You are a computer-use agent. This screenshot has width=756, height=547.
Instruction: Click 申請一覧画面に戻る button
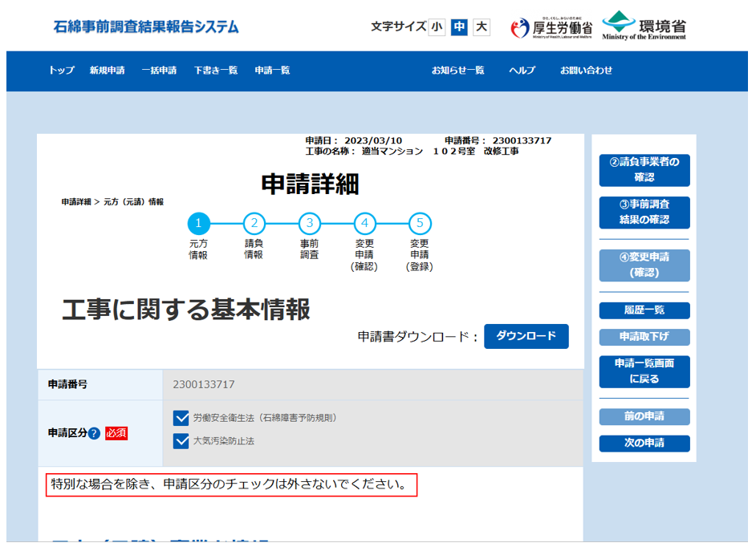point(644,371)
